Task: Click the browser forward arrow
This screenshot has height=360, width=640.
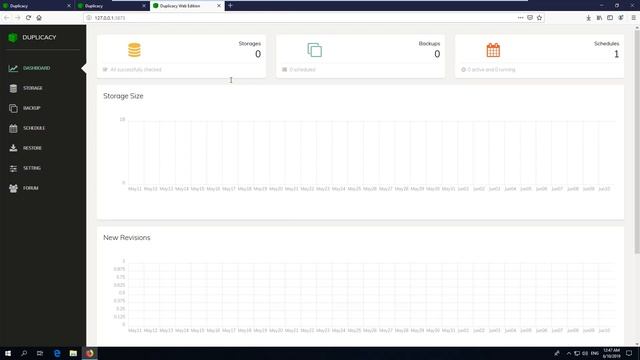Action: 18,18
